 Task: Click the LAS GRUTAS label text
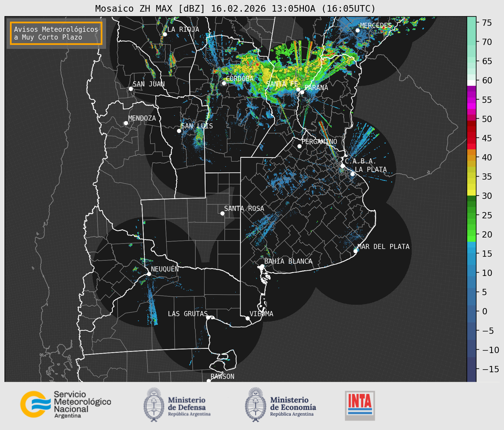click(188, 314)
